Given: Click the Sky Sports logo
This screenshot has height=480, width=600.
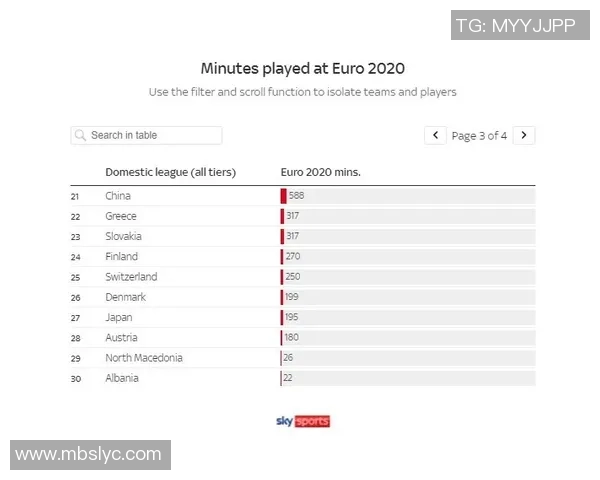Looking at the screenshot, I should pos(302,421).
